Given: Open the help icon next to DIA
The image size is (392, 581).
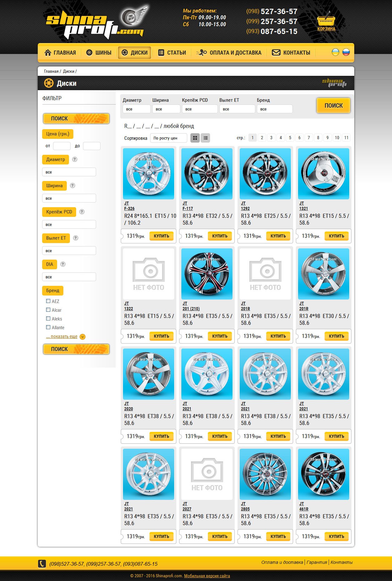Looking at the screenshot, I should pyautogui.click(x=63, y=264).
